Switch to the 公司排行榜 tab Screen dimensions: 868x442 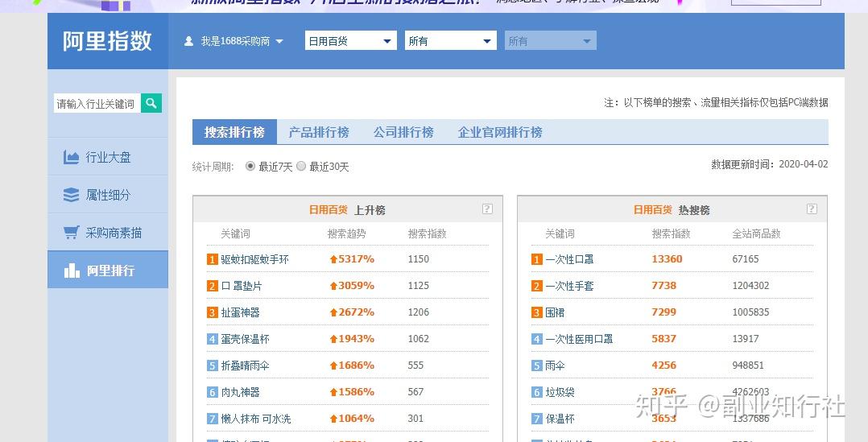[x=403, y=132]
